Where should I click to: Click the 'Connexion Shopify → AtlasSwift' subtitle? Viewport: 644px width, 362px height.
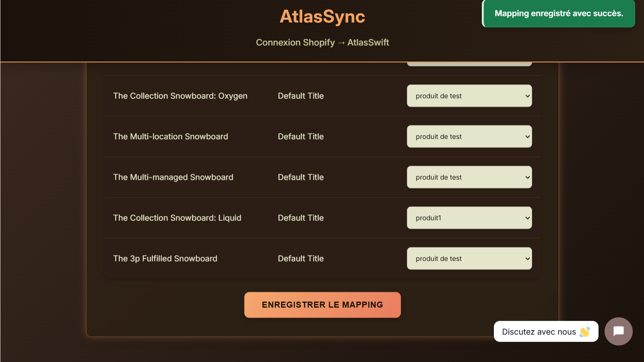pyautogui.click(x=322, y=43)
